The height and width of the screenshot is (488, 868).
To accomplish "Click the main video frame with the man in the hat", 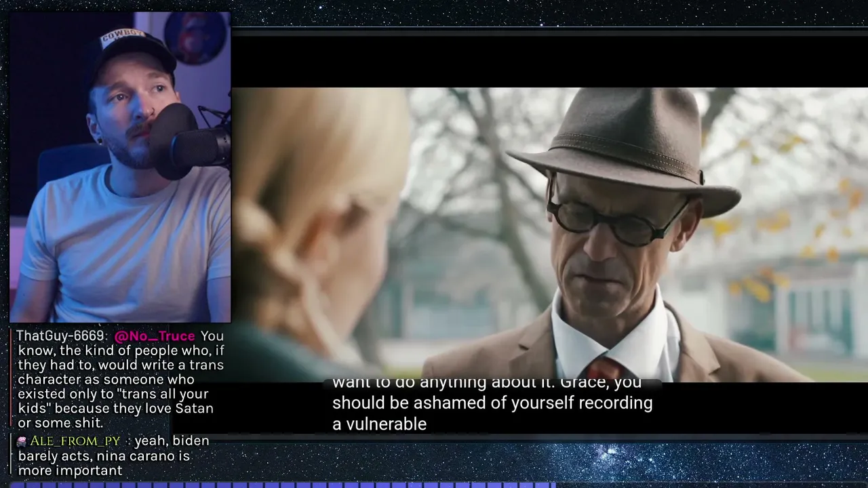I will pos(550,235).
